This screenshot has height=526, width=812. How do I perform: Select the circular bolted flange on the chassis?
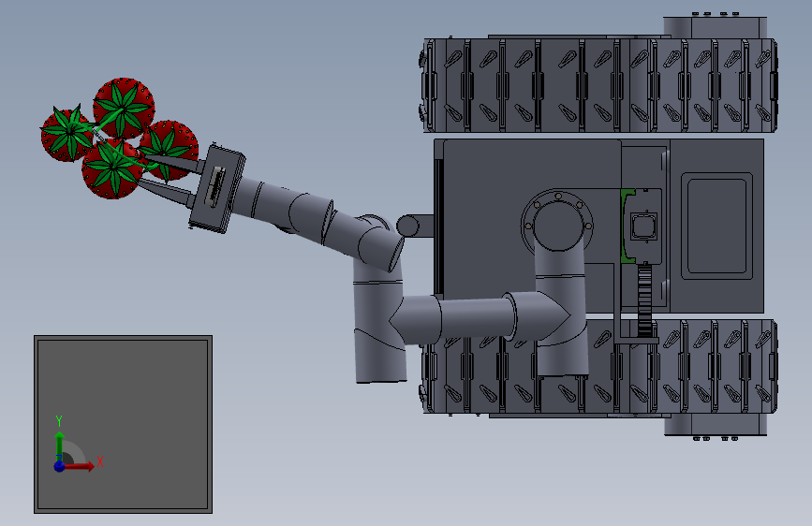pyautogui.click(x=557, y=224)
